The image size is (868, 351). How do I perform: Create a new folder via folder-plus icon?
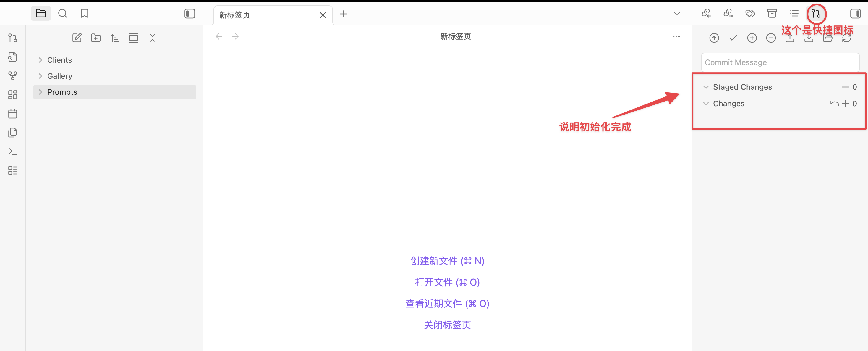[x=96, y=38]
